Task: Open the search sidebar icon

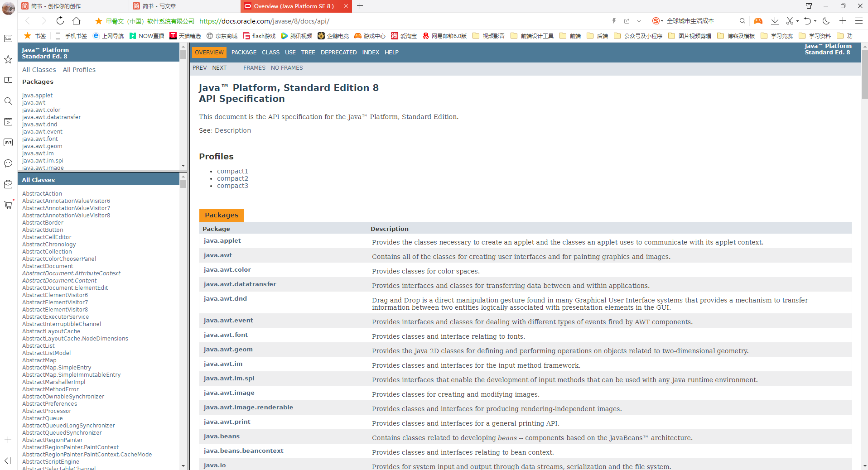Action: pyautogui.click(x=8, y=101)
